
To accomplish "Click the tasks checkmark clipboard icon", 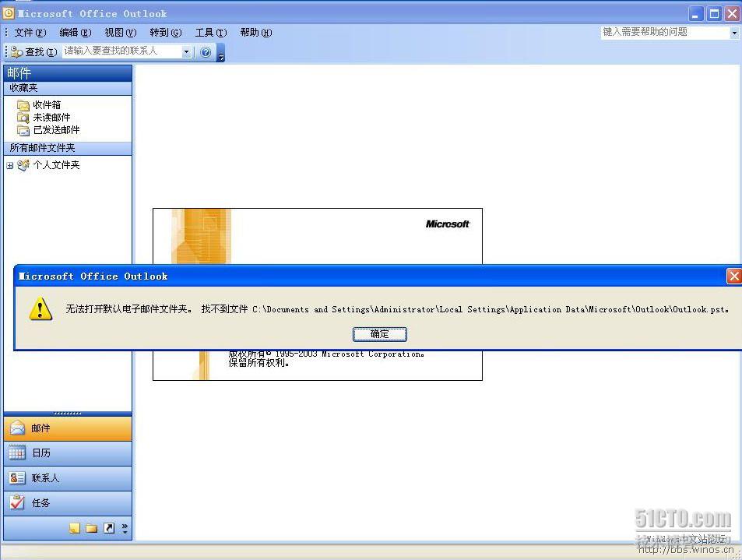I will tap(17, 502).
